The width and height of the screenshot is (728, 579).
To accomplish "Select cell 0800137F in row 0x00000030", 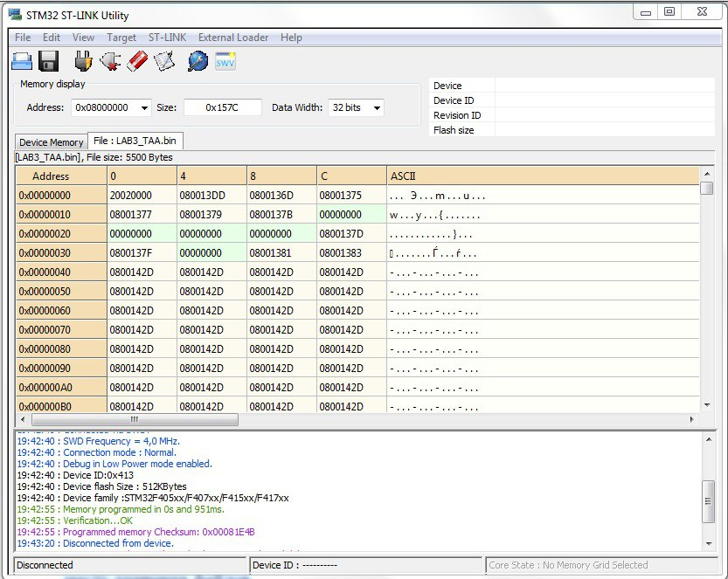I will point(142,253).
